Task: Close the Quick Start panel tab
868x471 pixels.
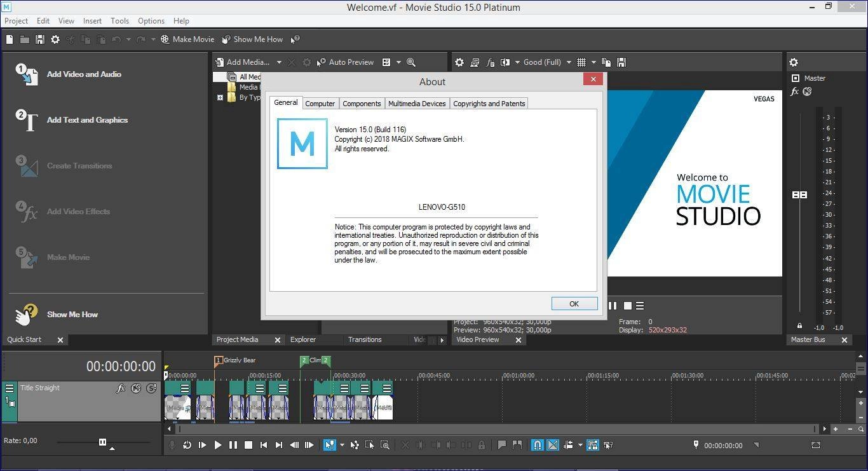Action: tap(60, 340)
